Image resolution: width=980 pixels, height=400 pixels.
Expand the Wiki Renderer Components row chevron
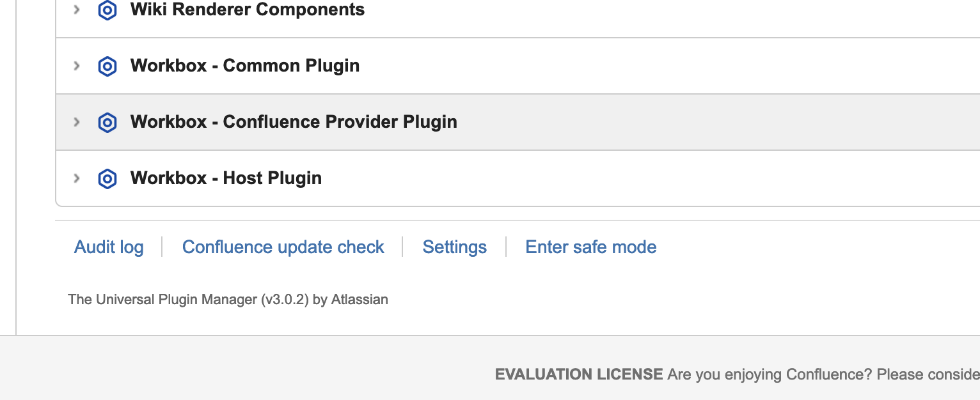tap(76, 10)
